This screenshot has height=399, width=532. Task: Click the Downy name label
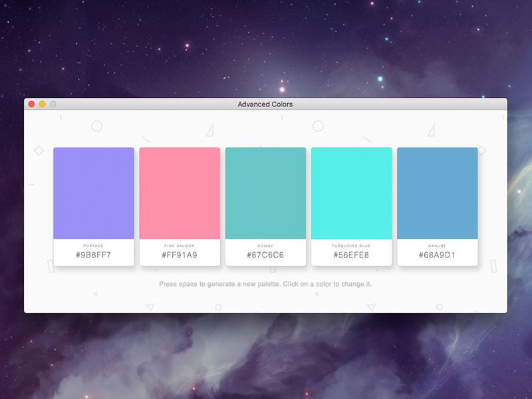(x=265, y=243)
